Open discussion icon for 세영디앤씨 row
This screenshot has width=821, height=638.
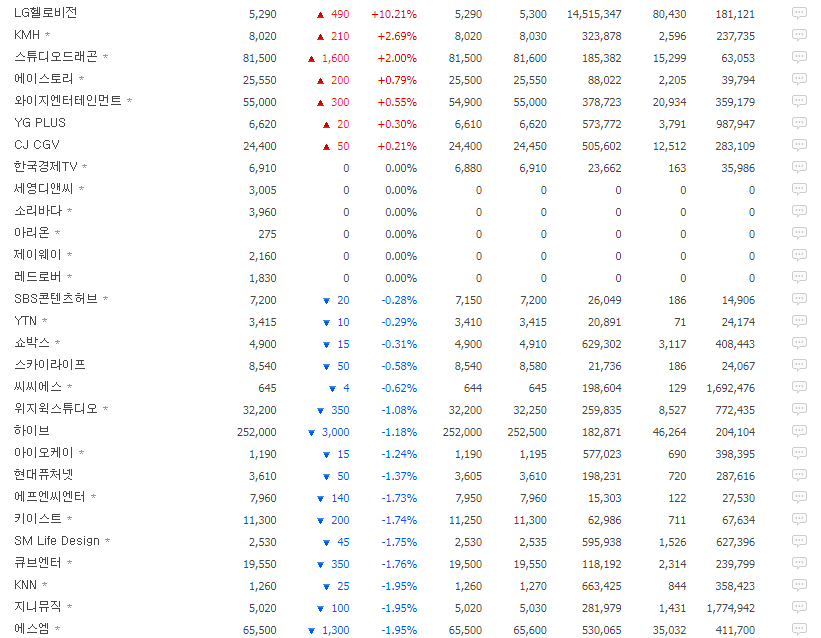coord(799,189)
